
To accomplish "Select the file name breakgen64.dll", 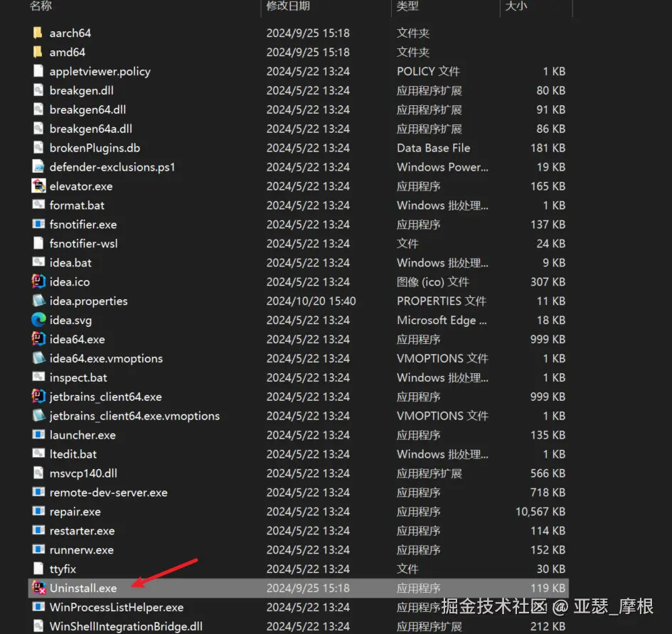I will tap(88, 109).
